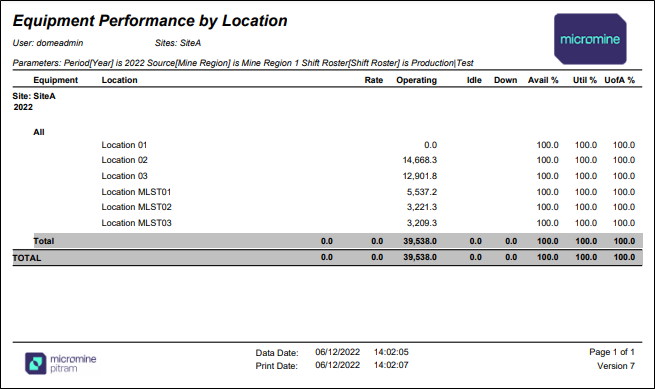Select the Location column header
655x389 pixels.
[119, 80]
